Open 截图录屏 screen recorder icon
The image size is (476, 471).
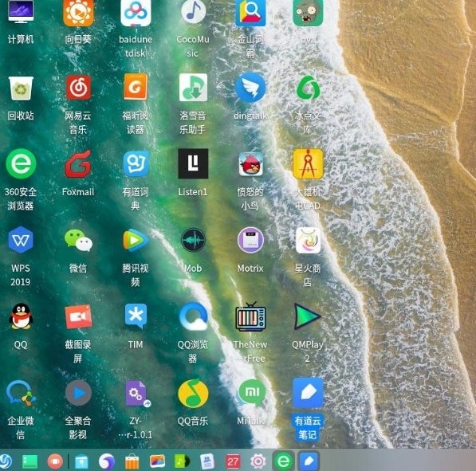click(78, 316)
